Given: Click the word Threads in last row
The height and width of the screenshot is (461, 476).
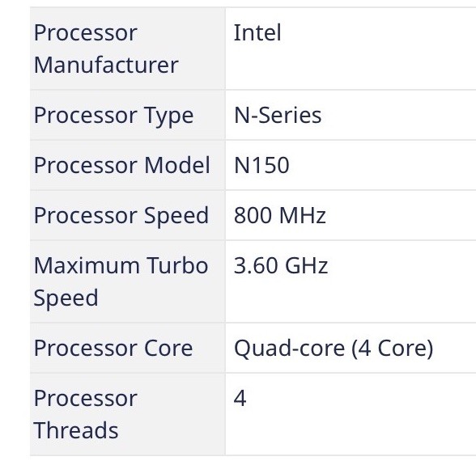Looking at the screenshot, I should pyautogui.click(x=76, y=430).
